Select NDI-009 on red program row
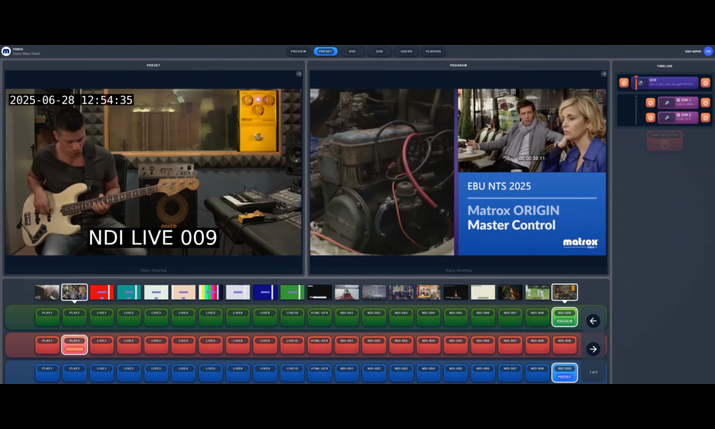This screenshot has height=429, width=715. click(565, 346)
